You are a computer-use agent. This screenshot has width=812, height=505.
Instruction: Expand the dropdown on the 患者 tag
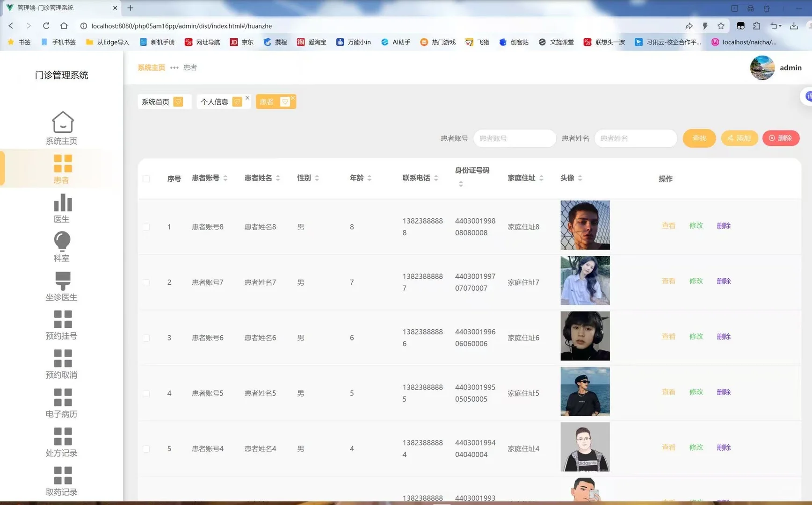point(285,101)
